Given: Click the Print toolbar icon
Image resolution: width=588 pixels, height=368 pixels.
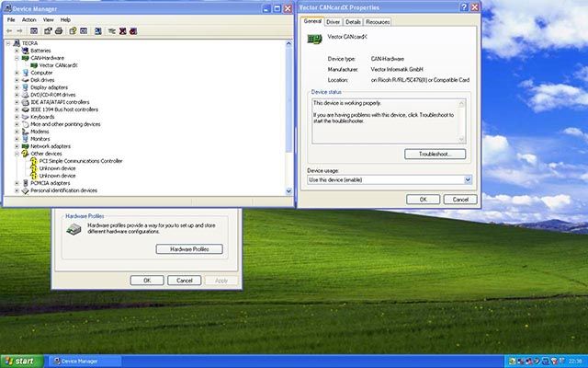Looking at the screenshot, I should click(59, 31).
